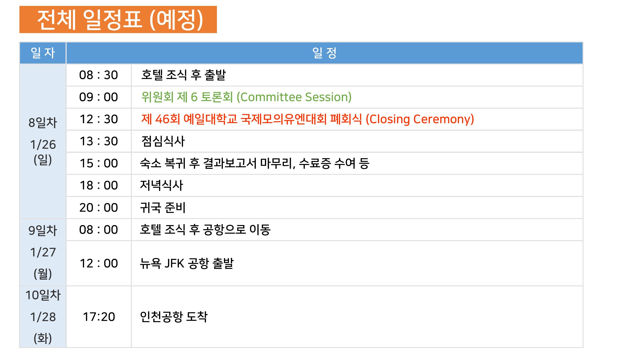618x364 pixels.
Task: Click 숙소 복귀 후 결과보고서 마무리 entry
Action: click(254, 163)
